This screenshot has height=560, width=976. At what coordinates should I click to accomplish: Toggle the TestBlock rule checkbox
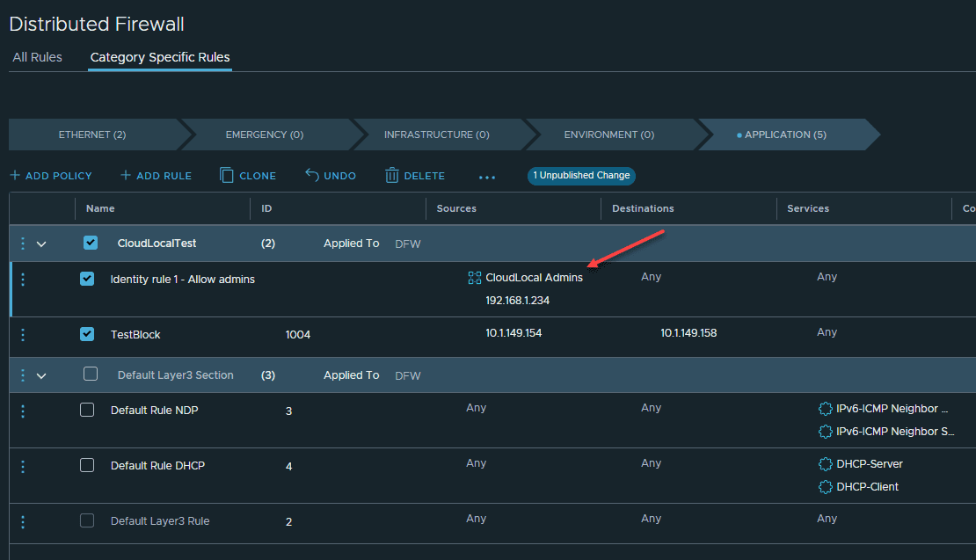[87, 334]
